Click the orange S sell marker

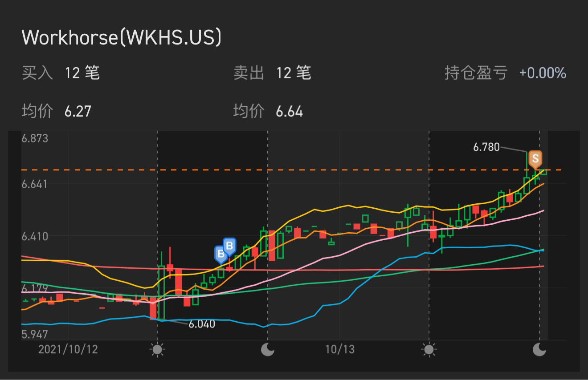(x=535, y=159)
